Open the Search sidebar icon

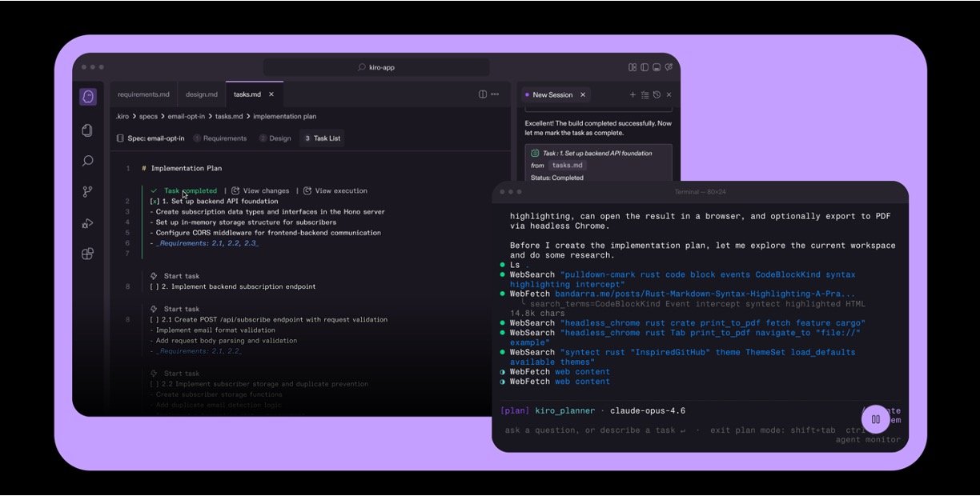coord(88,161)
